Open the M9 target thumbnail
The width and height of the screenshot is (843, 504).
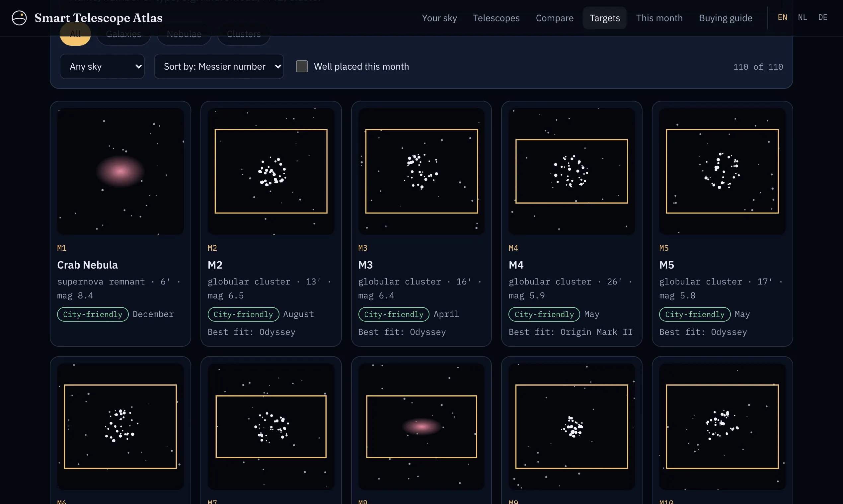tap(572, 427)
